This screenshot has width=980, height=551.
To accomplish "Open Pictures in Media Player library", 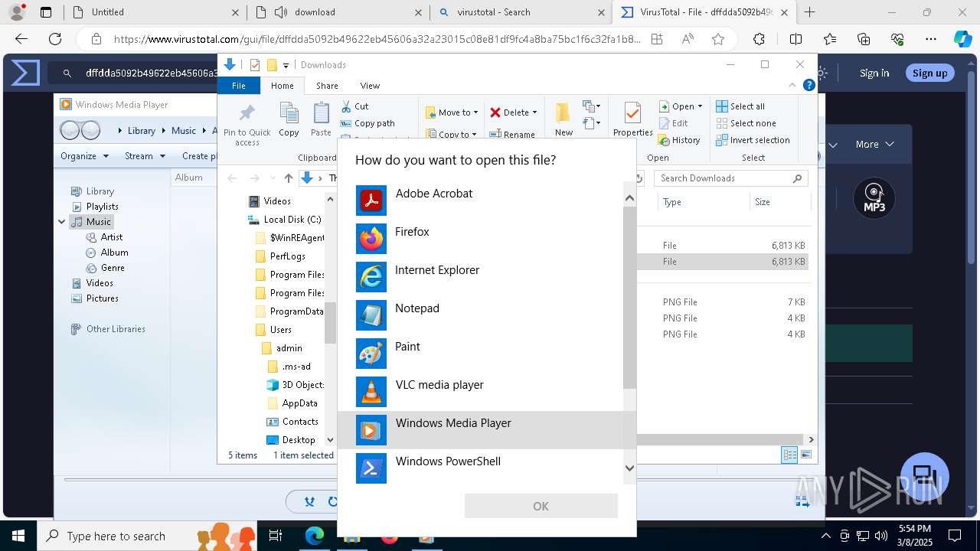I will tap(102, 298).
